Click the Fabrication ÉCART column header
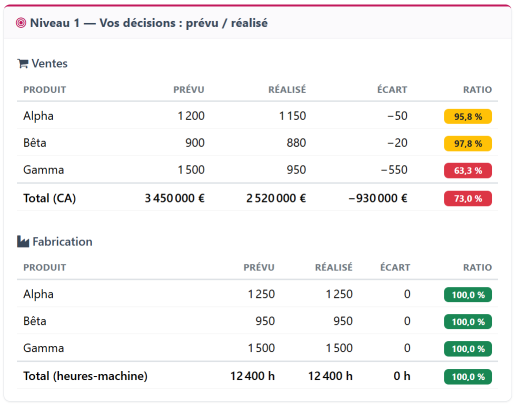Screen dimensions: 516x405 (395, 267)
